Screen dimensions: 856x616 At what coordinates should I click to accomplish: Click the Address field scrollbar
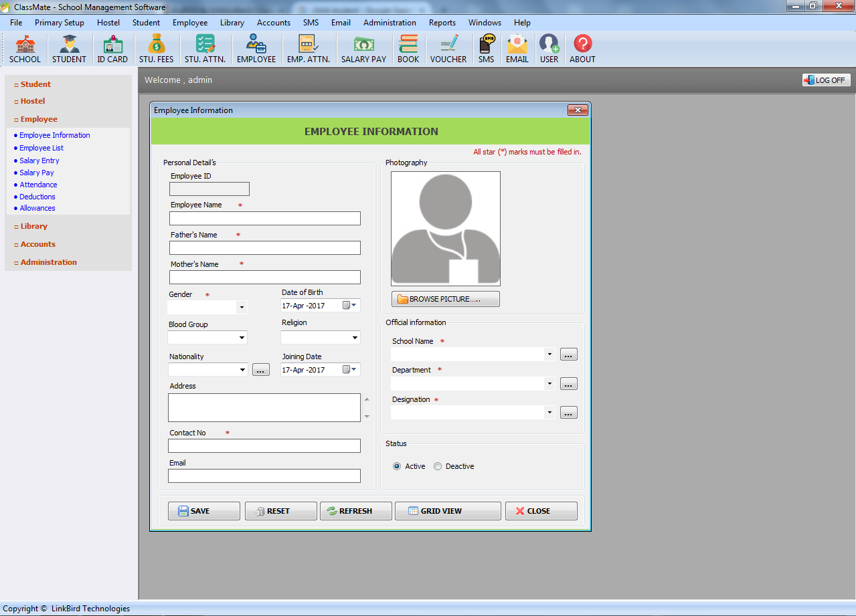[366, 407]
